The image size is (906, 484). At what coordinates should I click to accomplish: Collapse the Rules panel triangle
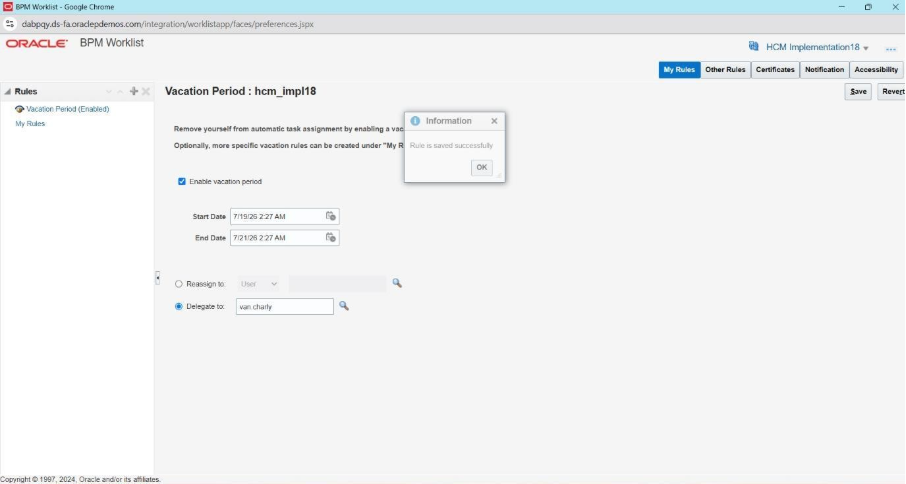pyautogui.click(x=8, y=91)
